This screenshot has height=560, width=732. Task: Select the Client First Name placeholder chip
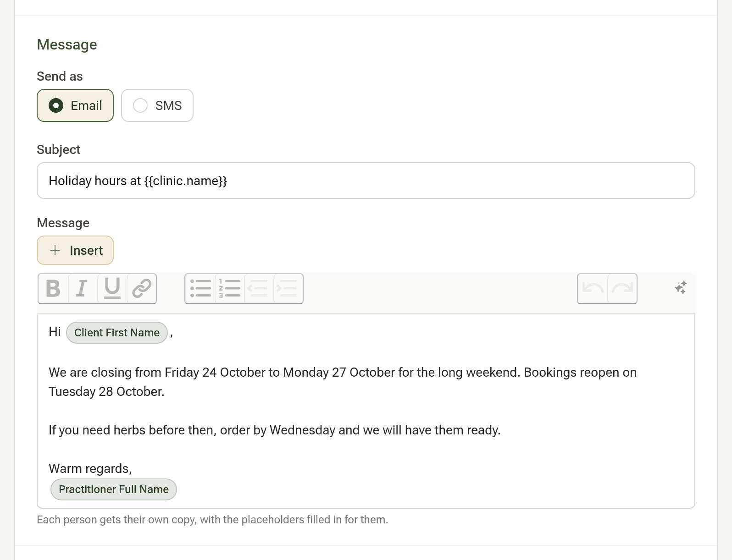tap(117, 333)
